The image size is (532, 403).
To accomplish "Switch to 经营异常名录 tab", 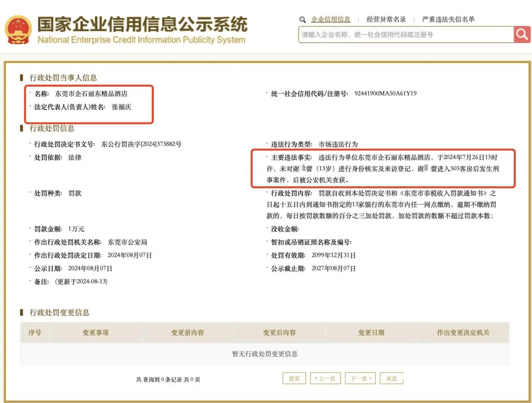I will click(x=386, y=19).
